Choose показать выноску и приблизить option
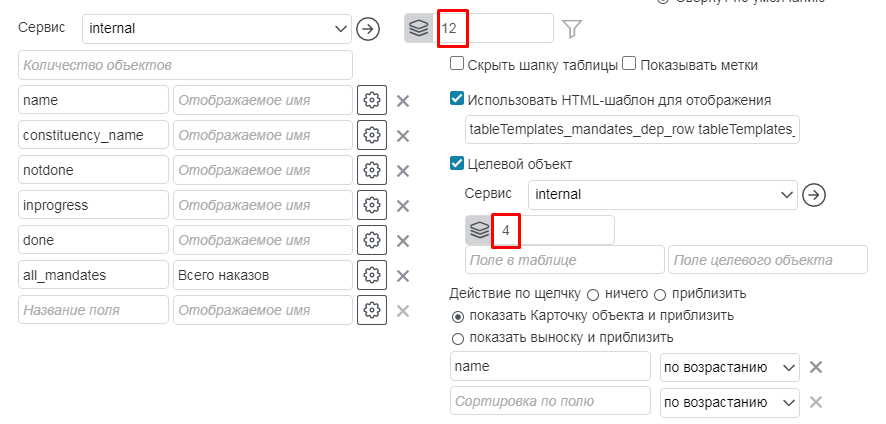The image size is (886, 424). (458, 339)
